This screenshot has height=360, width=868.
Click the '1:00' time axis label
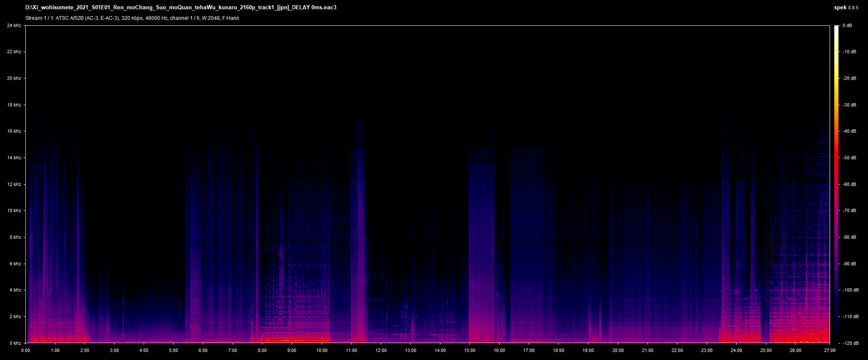(55, 350)
